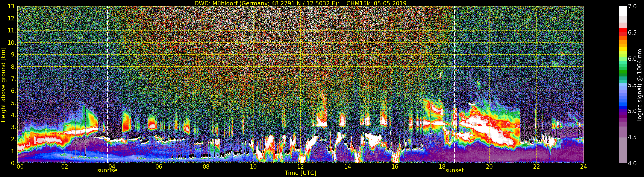Screen dimensions: 644x177
Task: Click time tick label 02
Action: click(x=65, y=167)
